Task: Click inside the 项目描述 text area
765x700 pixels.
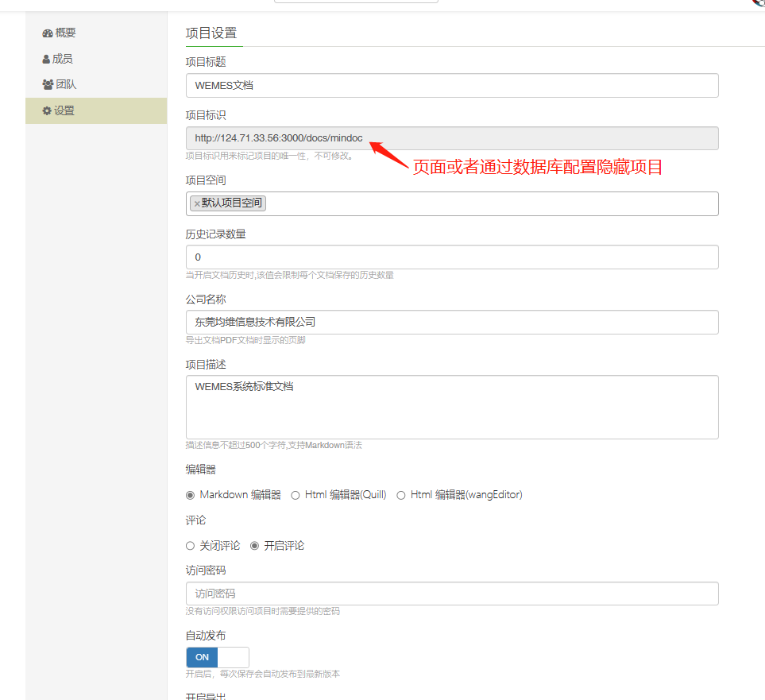Action: click(451, 407)
